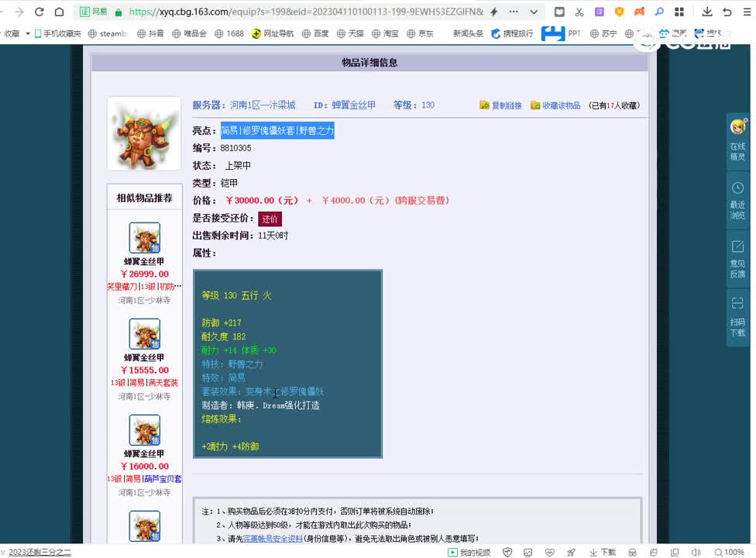Image resolution: width=756 pixels, height=558 pixels.
Task: Reload the page with the refresh icon
Action: 40,12
